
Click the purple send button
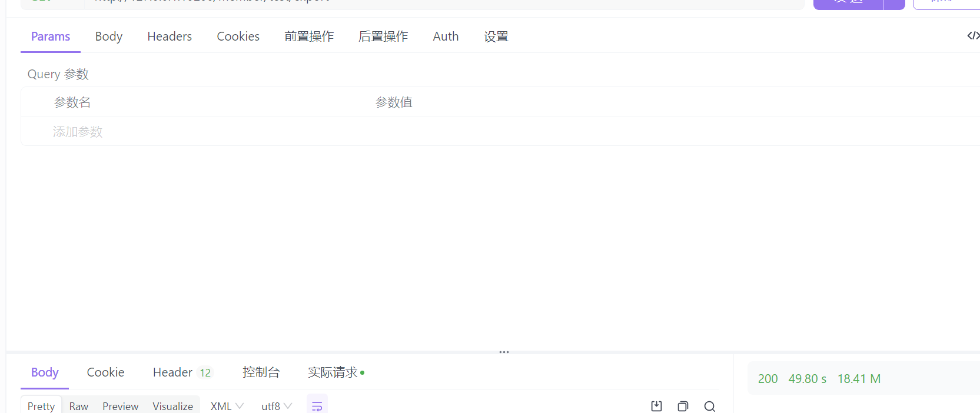click(x=848, y=4)
